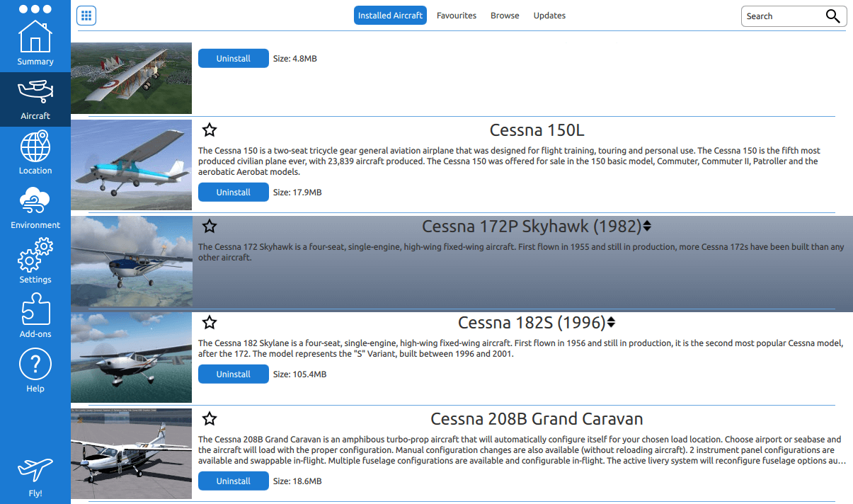Viewport: 853px width, 504px height.
Task: Click the Size: 4.8MB label
Action: pyautogui.click(x=295, y=59)
